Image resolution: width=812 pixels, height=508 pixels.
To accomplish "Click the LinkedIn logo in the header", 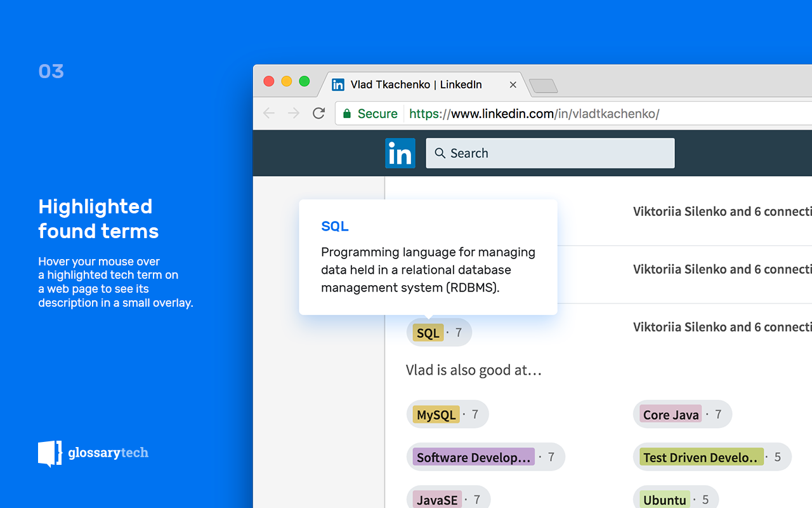I will coord(400,153).
